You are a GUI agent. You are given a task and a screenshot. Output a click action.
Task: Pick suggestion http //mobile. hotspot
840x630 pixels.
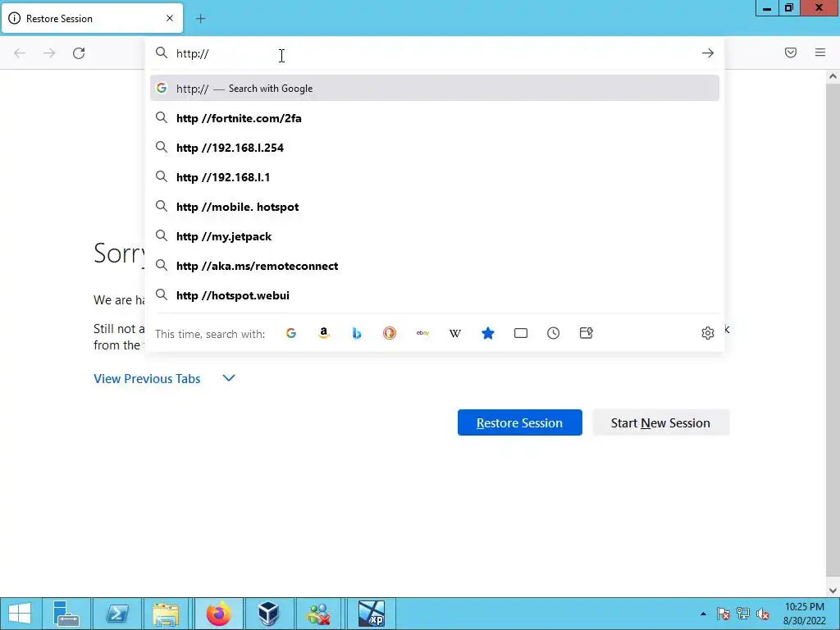435,207
